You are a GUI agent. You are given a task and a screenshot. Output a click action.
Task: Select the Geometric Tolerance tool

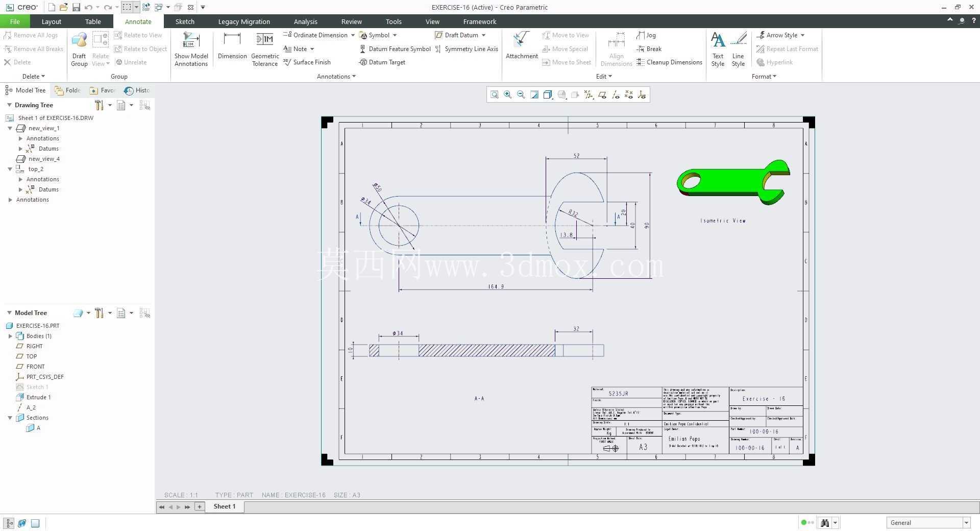[x=265, y=49]
